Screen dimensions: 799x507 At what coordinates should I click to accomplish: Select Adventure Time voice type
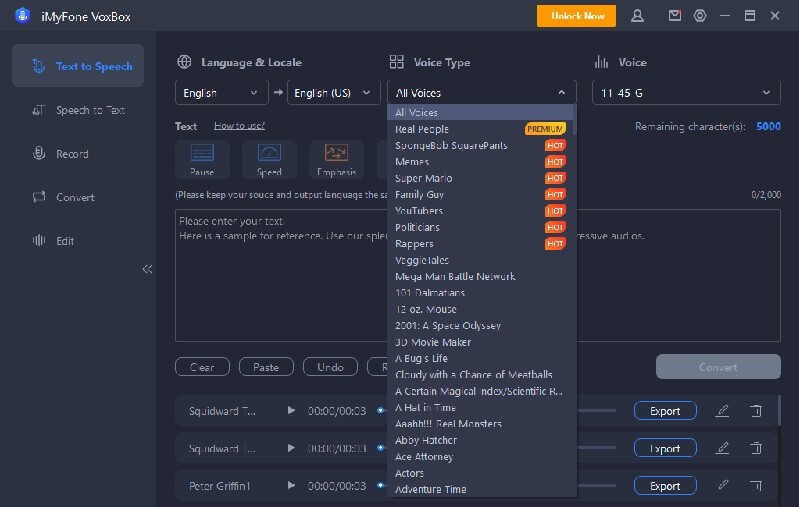pos(480,489)
